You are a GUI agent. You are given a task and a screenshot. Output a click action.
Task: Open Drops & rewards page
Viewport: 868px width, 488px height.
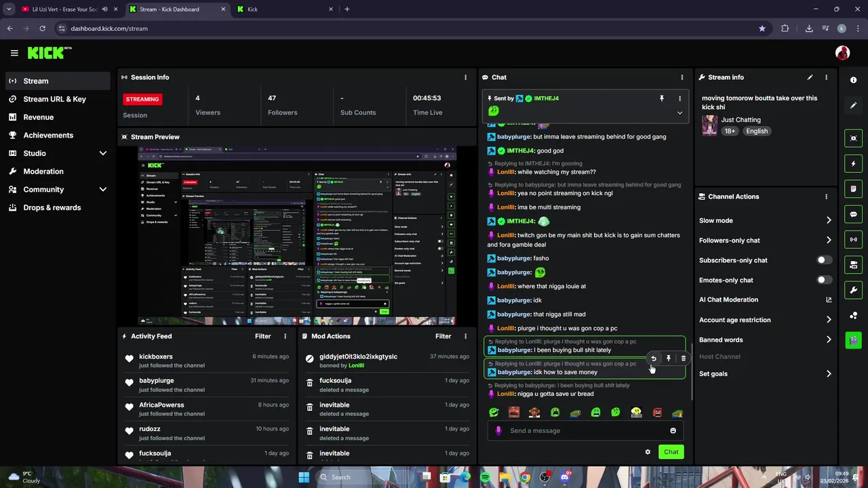pos(58,207)
